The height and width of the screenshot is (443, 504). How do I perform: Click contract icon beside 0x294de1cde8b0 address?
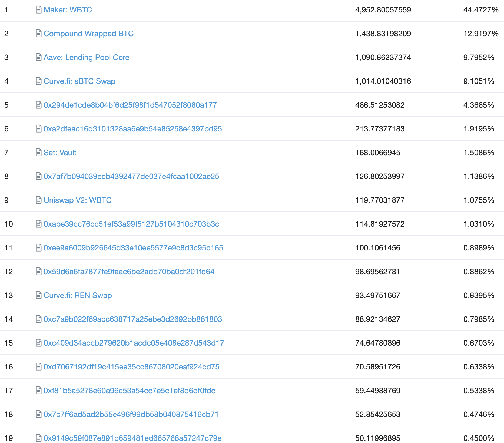39,105
